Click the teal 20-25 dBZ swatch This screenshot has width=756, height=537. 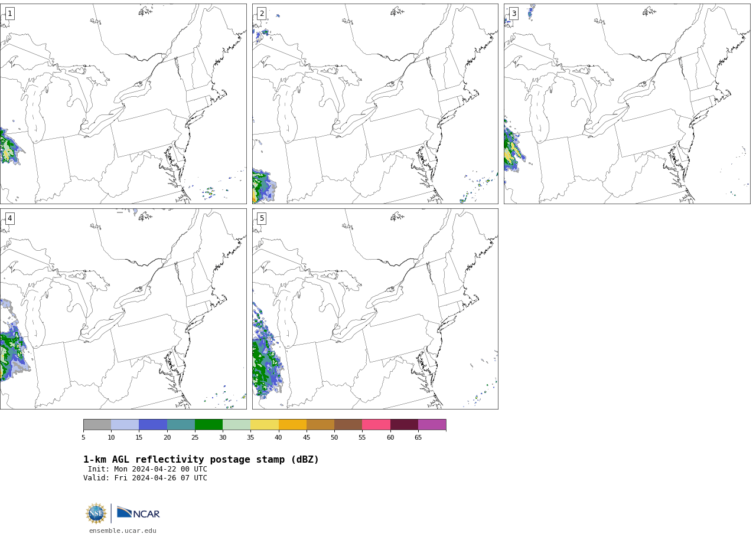tap(181, 425)
